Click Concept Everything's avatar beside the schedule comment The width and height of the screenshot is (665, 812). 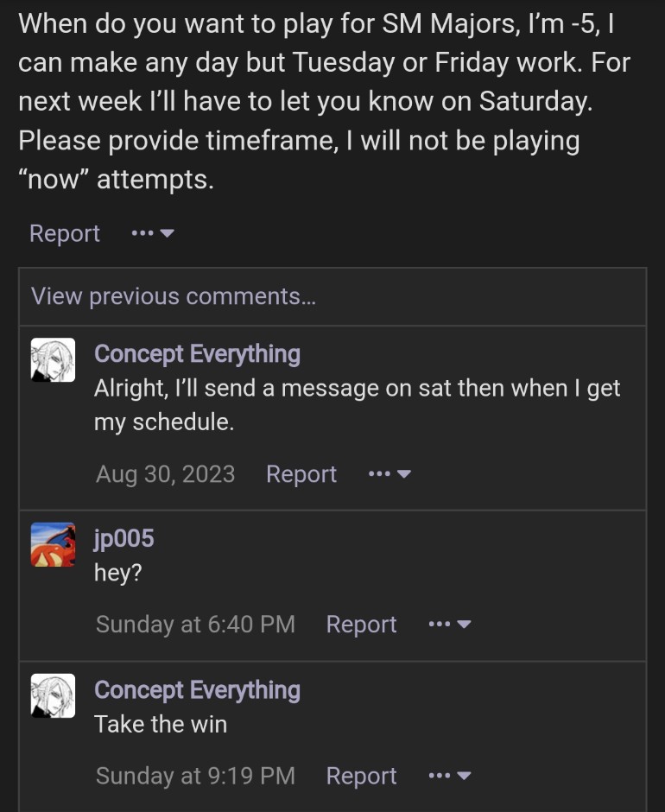[53, 359]
